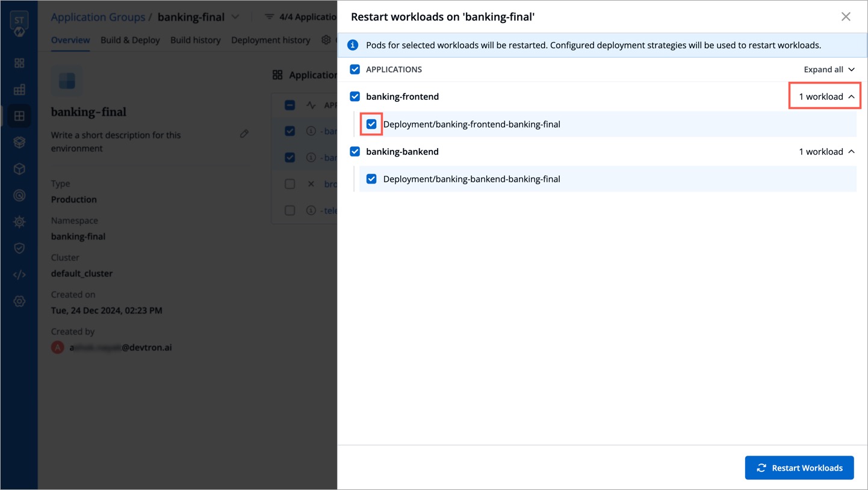The image size is (868, 490).
Task: Open Global Configurations gear at sidebar bottom
Action: click(x=19, y=301)
